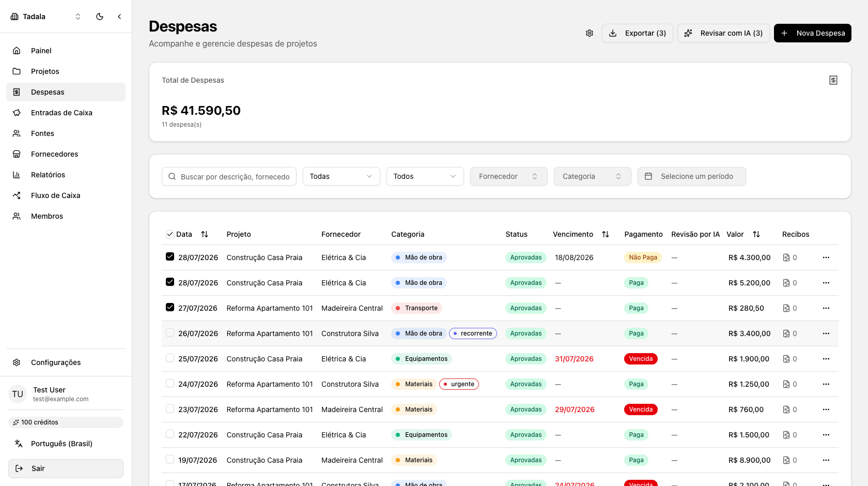Open Fontes in the sidebar

[x=66, y=133]
